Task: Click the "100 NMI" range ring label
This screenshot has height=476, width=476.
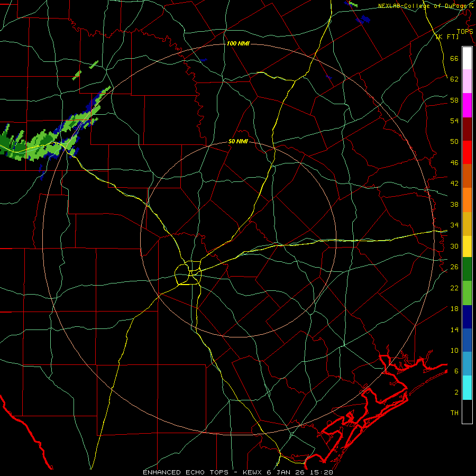Action: tap(238, 43)
